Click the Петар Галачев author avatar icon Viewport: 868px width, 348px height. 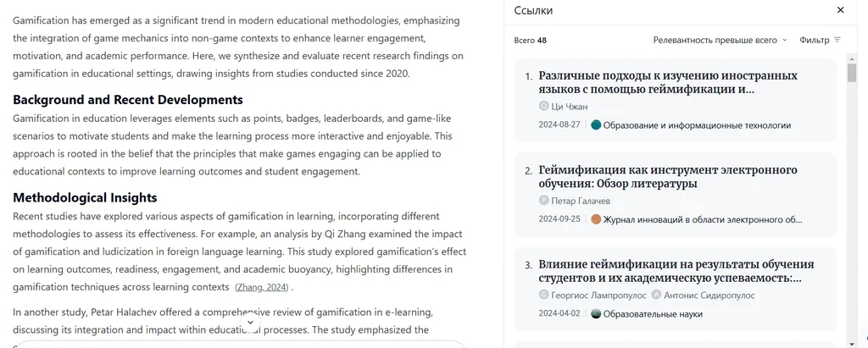click(x=544, y=201)
